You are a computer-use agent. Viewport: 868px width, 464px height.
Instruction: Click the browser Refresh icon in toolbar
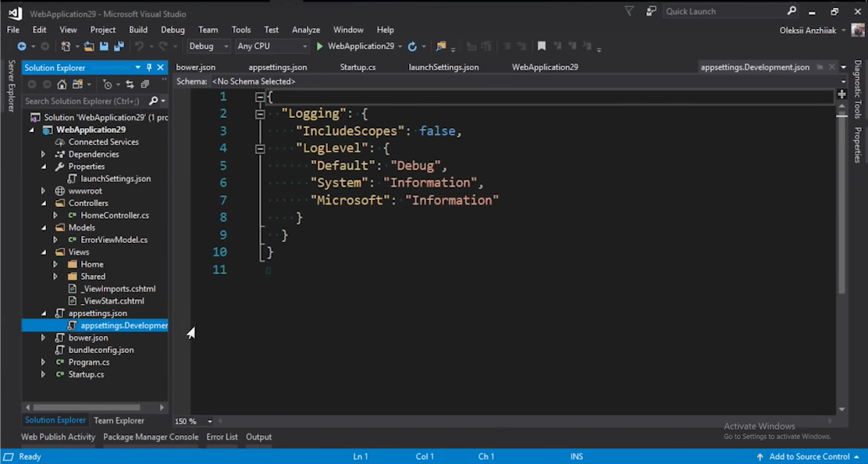(x=412, y=47)
